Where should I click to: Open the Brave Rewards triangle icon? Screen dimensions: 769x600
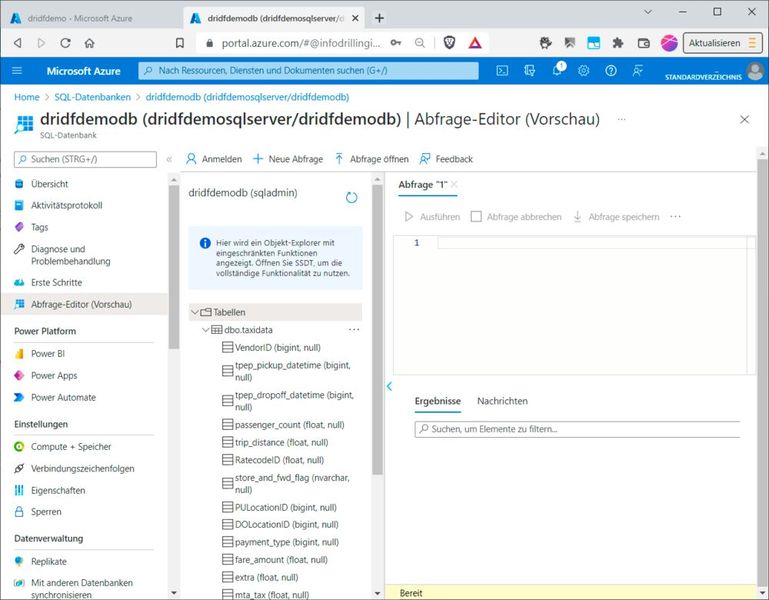pos(475,43)
